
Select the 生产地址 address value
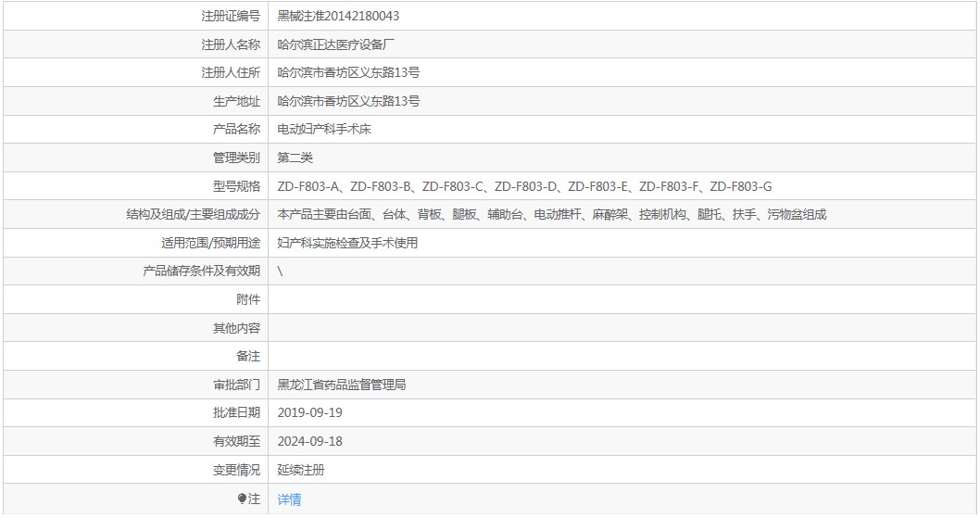(349, 101)
